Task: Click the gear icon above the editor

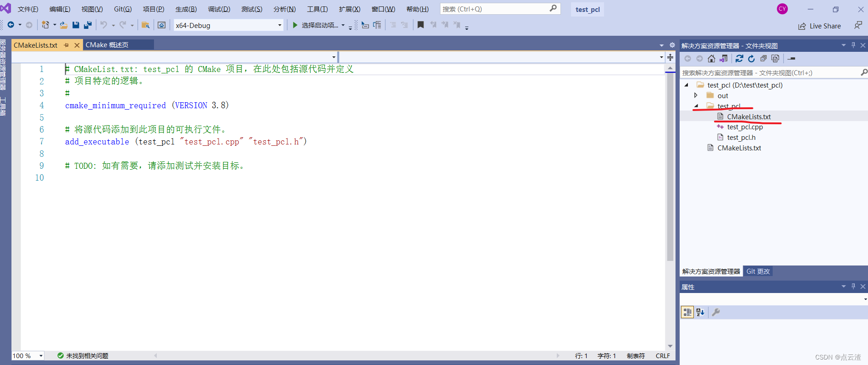Action: point(672,45)
